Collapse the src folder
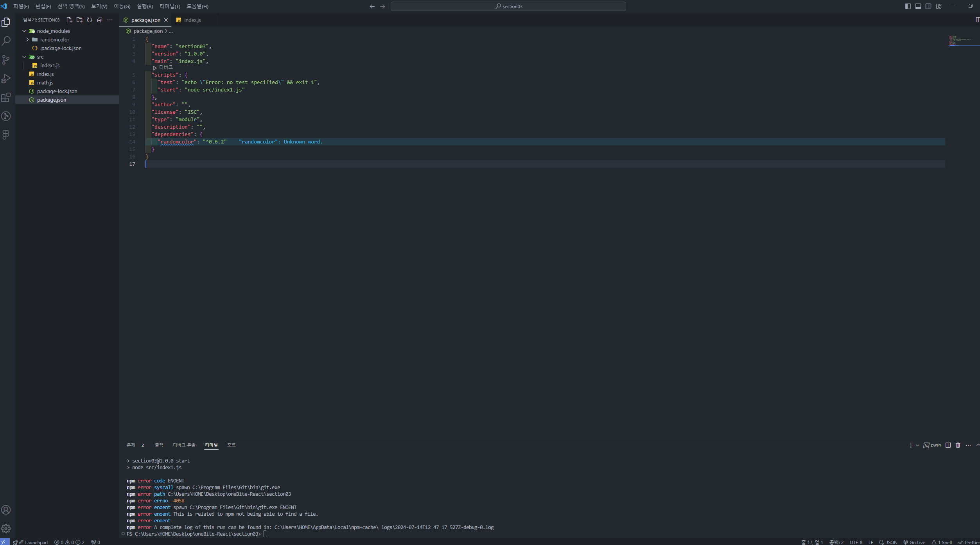Screen dimensions: 980x545 (x=24, y=57)
